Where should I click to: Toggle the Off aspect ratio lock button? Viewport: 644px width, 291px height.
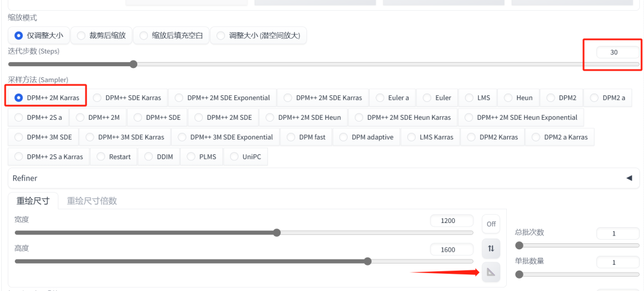(491, 224)
